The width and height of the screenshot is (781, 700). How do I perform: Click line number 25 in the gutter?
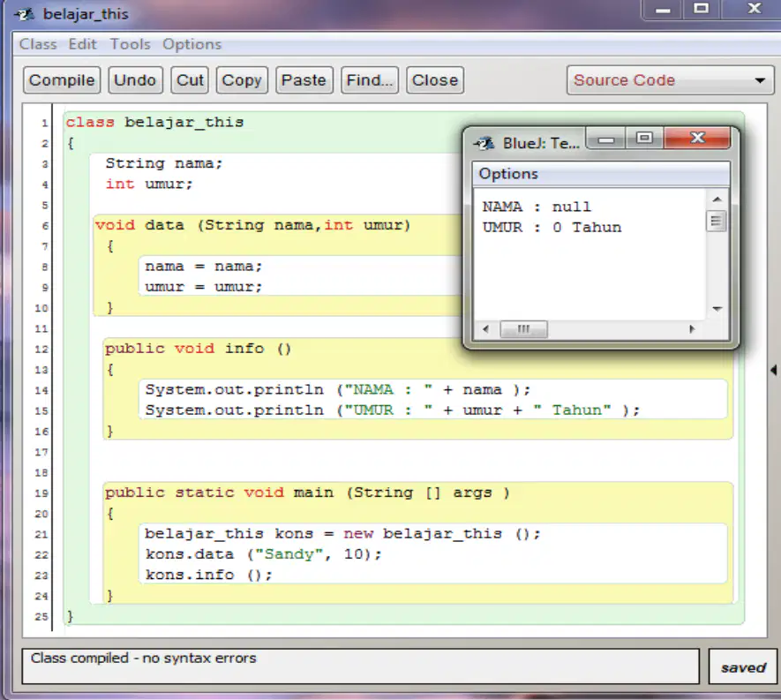click(41, 616)
